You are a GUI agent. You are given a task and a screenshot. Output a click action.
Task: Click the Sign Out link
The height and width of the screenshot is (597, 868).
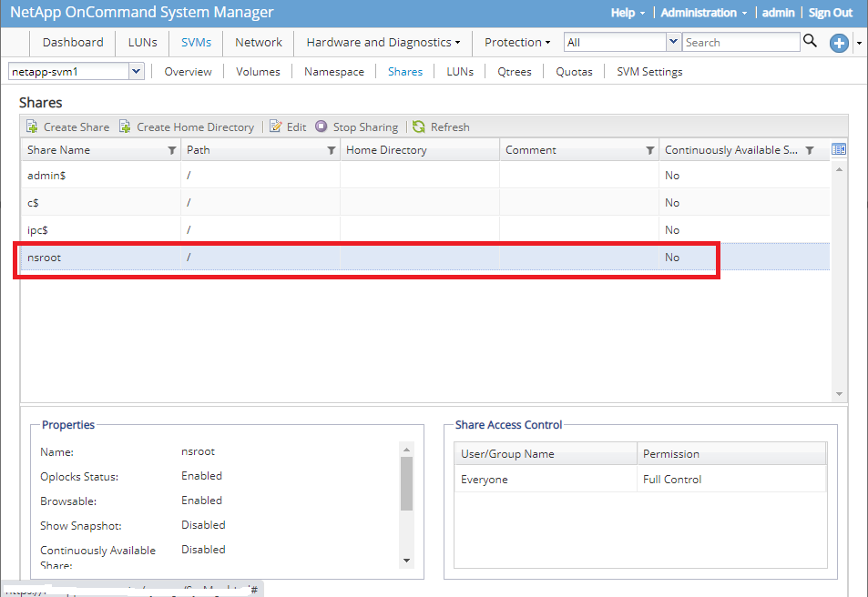coord(830,13)
